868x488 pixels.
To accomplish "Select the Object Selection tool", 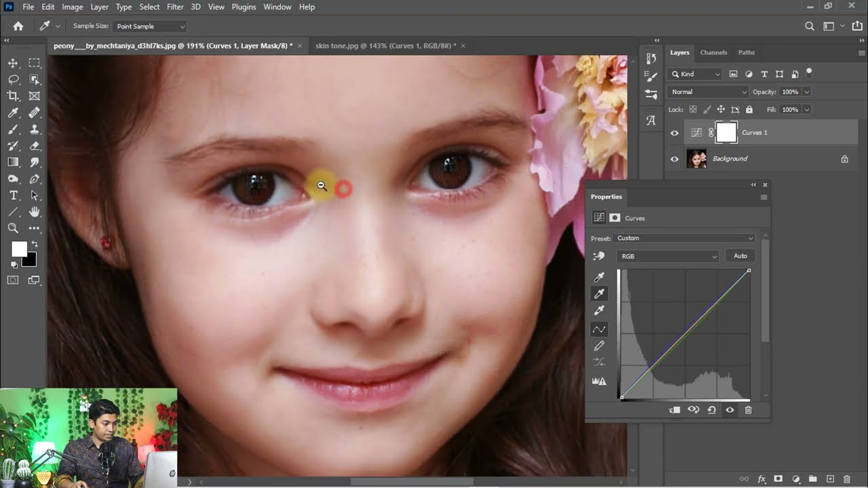I will point(35,80).
